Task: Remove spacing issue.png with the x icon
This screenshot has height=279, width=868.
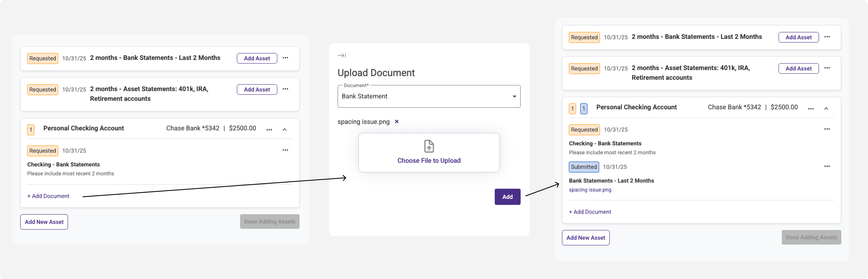Action: coord(397,122)
